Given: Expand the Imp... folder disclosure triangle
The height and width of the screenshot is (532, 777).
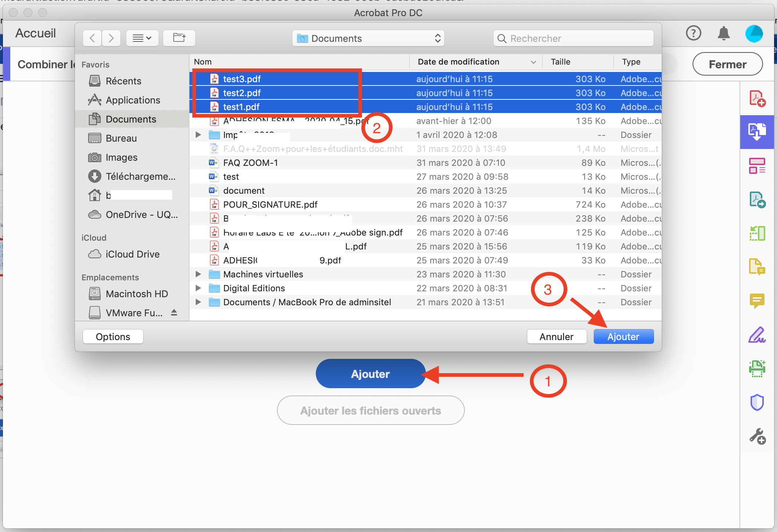Looking at the screenshot, I should pos(198,135).
